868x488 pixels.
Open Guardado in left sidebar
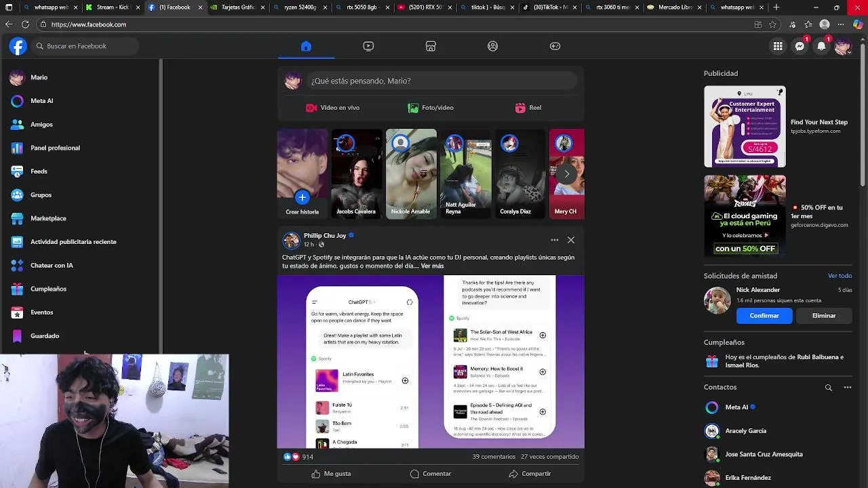[x=81, y=336]
